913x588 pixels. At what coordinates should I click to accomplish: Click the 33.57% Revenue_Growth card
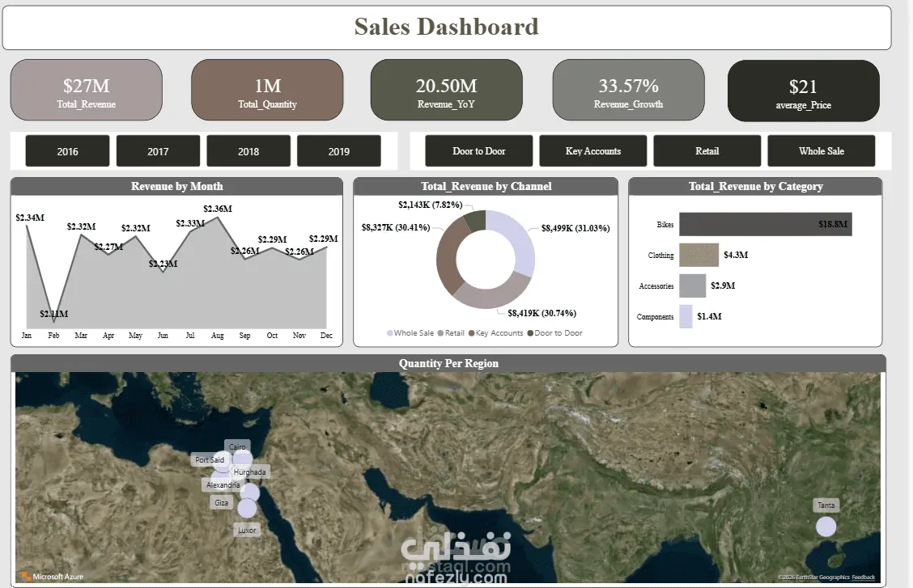click(x=628, y=90)
